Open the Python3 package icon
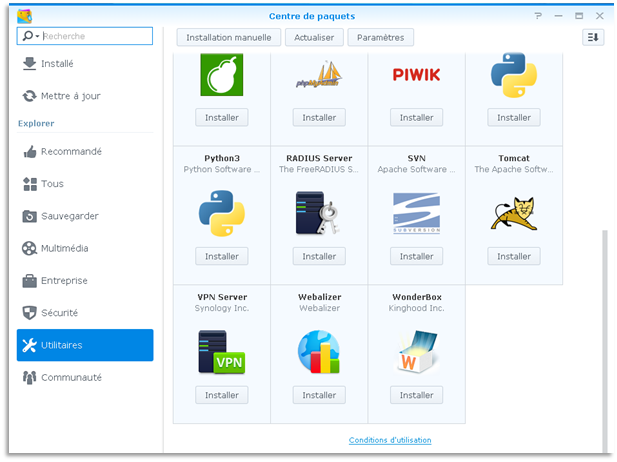Image resolution: width=617 pixels, height=462 pixels. (x=222, y=213)
